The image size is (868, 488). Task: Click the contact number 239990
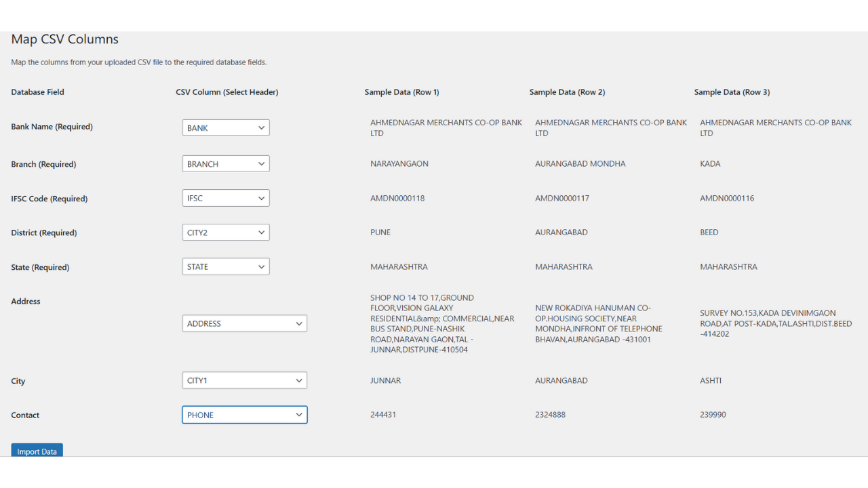713,414
